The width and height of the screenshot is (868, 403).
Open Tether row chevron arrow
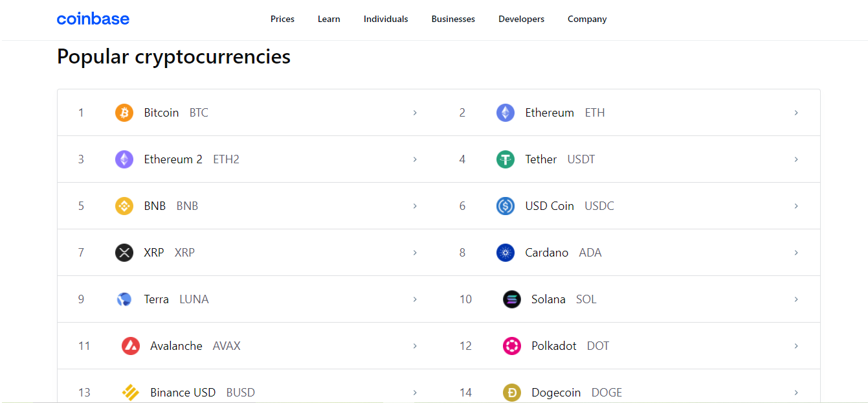796,159
